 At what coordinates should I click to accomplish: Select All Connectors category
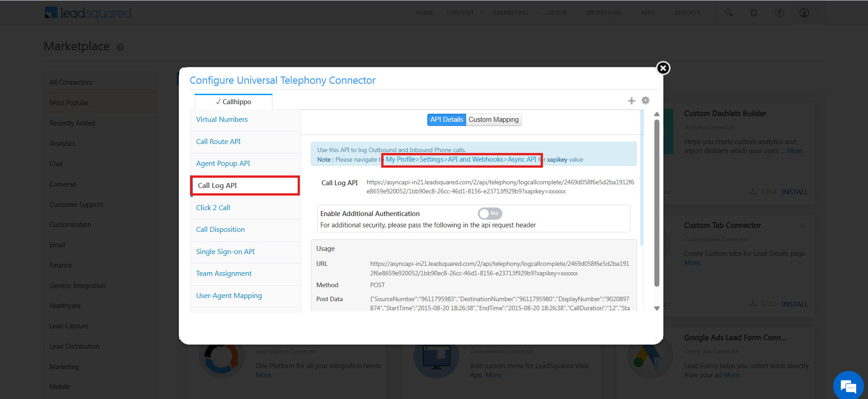(100, 82)
